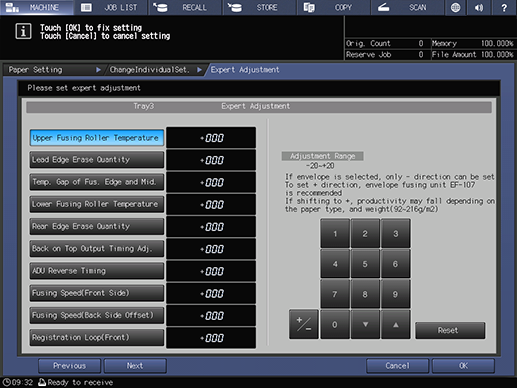Click the File Amount 100.000% readout
This screenshot has width=517, height=388.
point(473,55)
